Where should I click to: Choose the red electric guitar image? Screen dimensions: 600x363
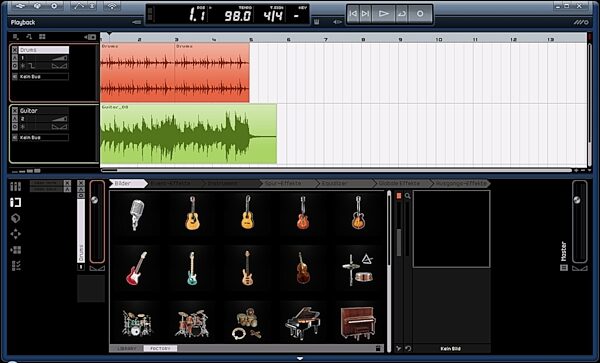pyautogui.click(x=137, y=268)
